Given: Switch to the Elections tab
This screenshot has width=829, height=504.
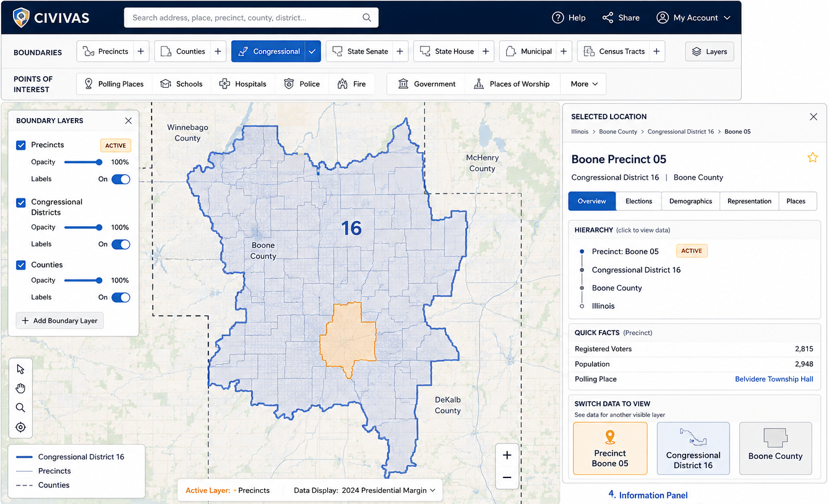Looking at the screenshot, I should pyautogui.click(x=638, y=201).
